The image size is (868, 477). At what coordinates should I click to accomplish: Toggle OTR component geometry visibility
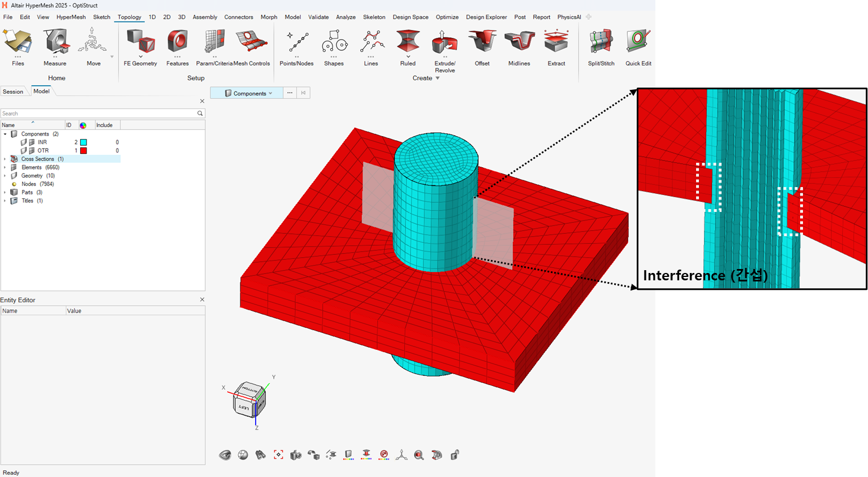(x=24, y=151)
